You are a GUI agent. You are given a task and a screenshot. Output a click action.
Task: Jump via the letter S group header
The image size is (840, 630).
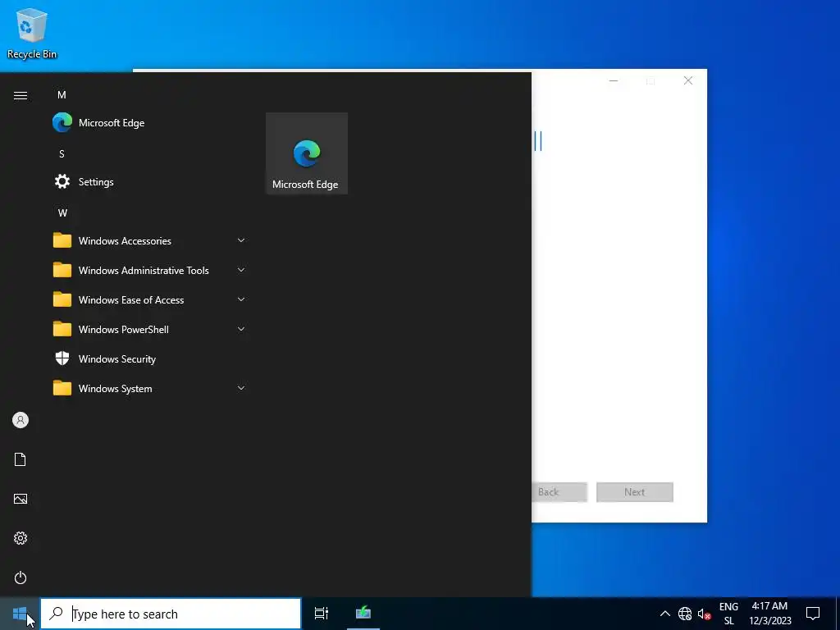pos(62,153)
